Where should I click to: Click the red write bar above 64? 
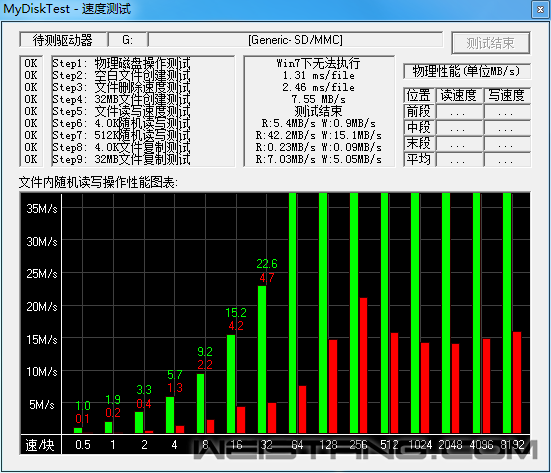tap(302, 409)
